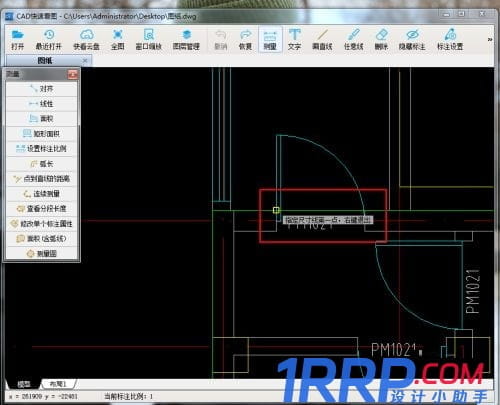Select the 删除 eraser tool
Viewport: 500px width, 405px height.
point(381,39)
